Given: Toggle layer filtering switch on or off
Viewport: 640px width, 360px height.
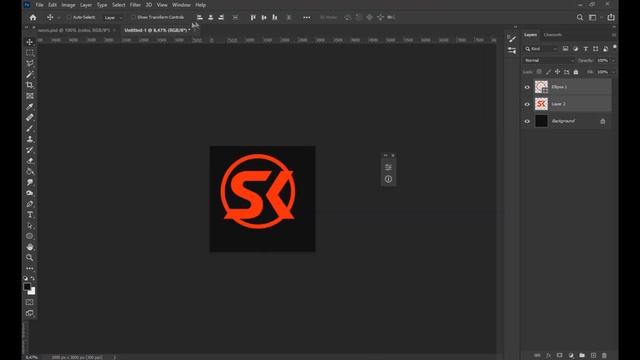Looking at the screenshot, I should coord(615,47).
